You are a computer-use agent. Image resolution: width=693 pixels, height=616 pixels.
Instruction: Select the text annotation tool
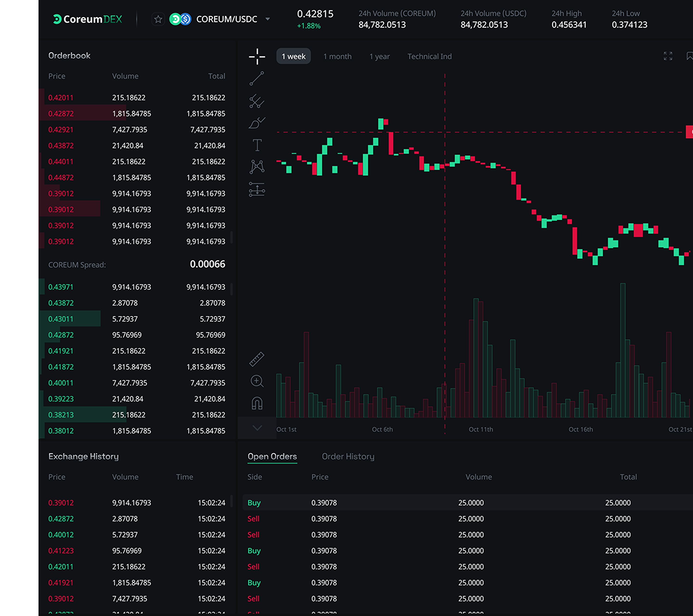coord(257,145)
